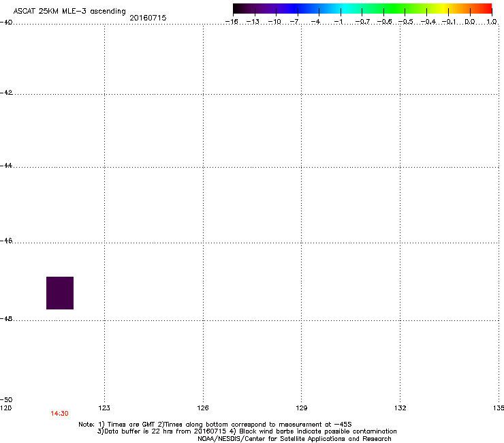Click longitude label 132 on bottom axis
Image resolution: width=504 pixels, height=443 pixels.
[x=400, y=408]
